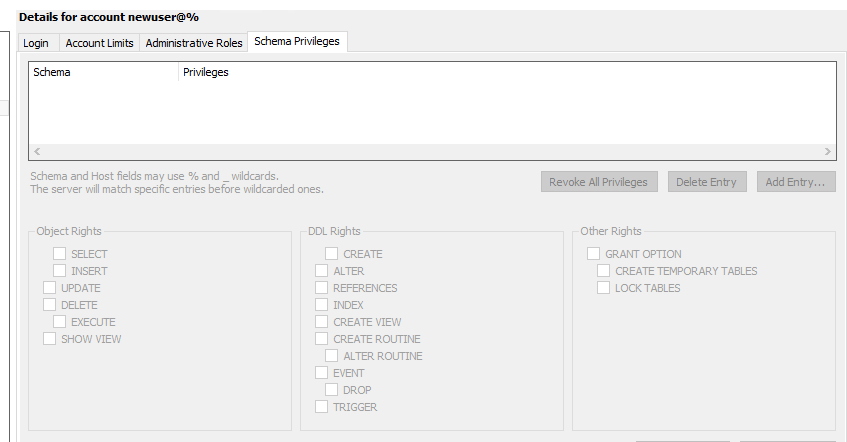Click the Schema Privileges tab

click(297, 42)
